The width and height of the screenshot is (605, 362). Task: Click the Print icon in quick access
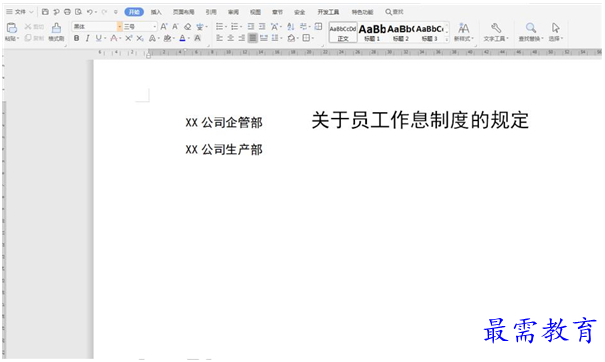point(67,12)
